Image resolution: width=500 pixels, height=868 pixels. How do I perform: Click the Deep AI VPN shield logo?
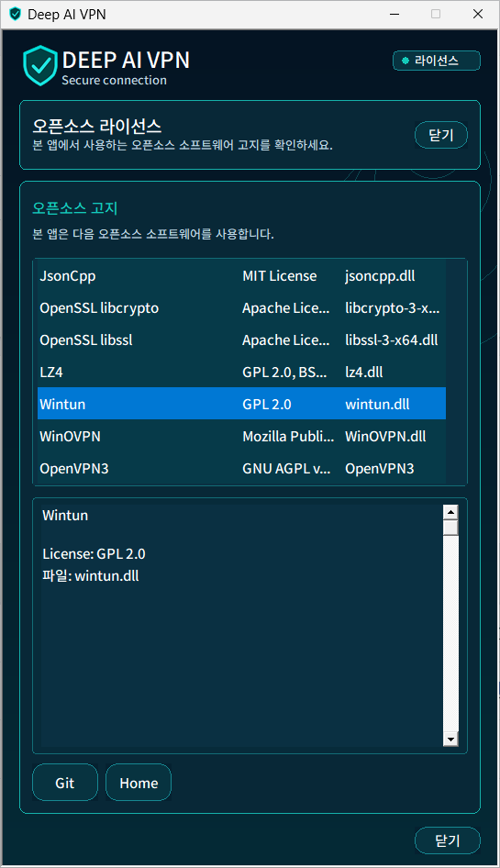[x=39, y=66]
